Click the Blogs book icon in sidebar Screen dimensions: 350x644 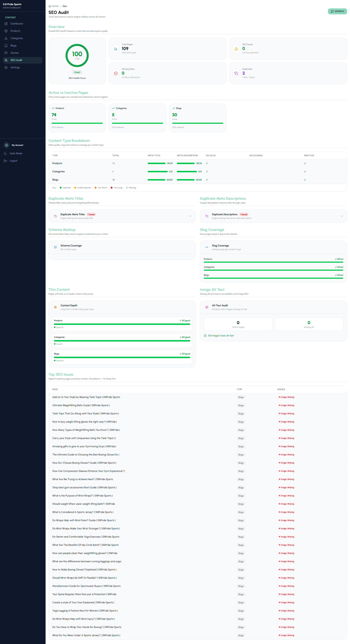(x=6, y=45)
